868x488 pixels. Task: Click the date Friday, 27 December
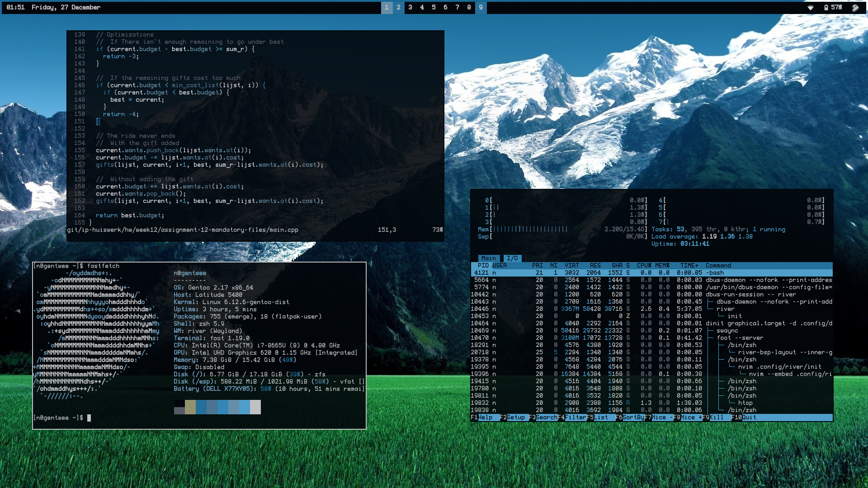(x=66, y=8)
